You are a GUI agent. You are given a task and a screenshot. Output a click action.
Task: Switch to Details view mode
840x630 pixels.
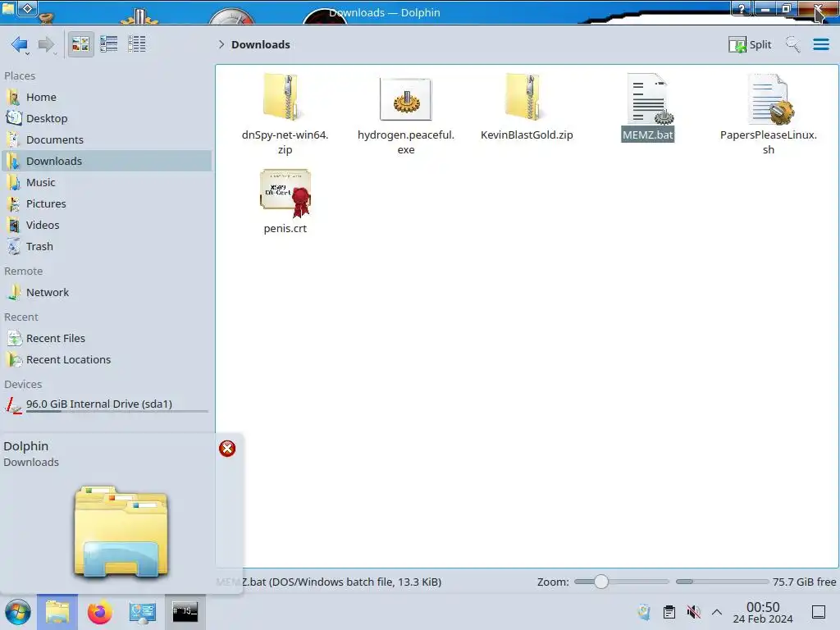click(x=137, y=44)
